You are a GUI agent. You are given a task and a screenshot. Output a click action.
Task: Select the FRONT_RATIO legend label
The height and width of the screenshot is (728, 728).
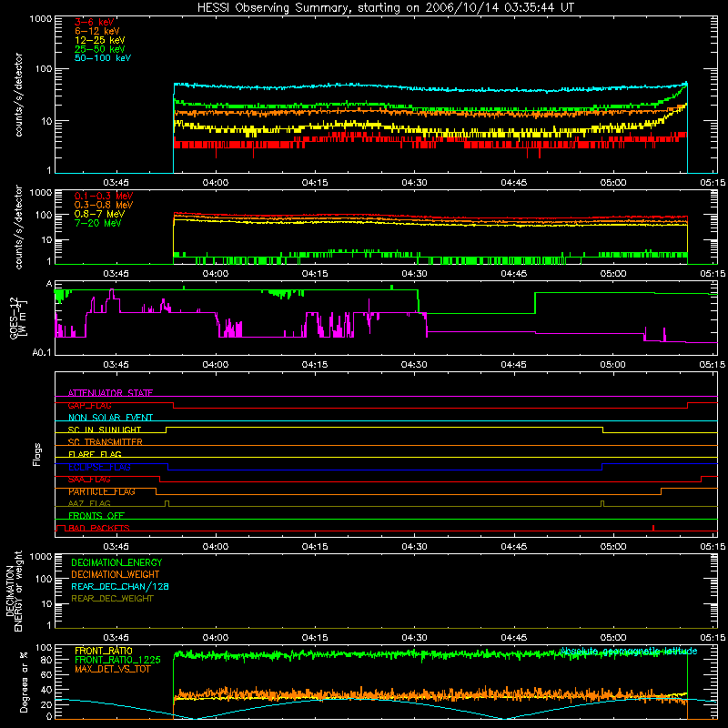click(104, 651)
